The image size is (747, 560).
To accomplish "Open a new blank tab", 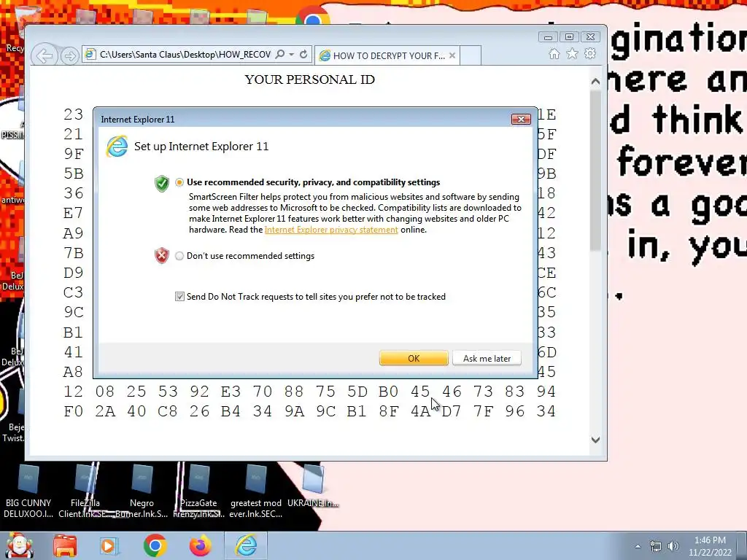I will click(x=471, y=55).
